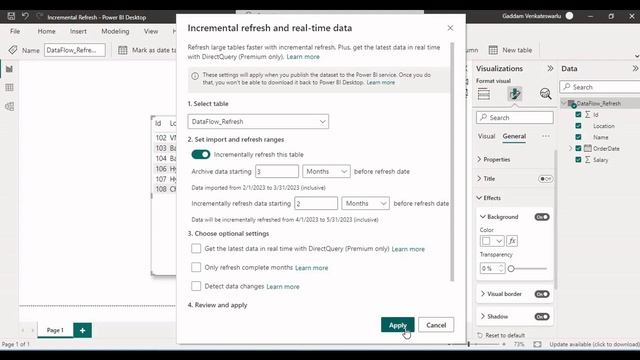The height and width of the screenshot is (360, 640).
Task: Switch to the General format tab
Action: coord(514,136)
